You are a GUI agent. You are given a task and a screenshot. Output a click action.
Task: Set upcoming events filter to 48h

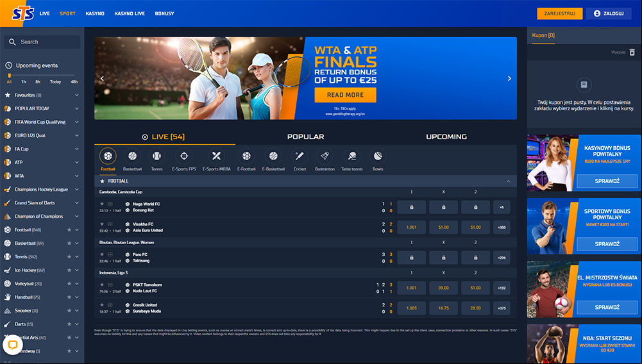(x=74, y=82)
